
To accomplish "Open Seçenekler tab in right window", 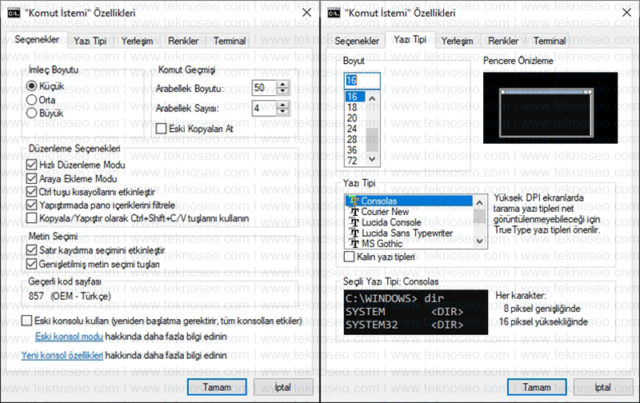I will point(357,41).
